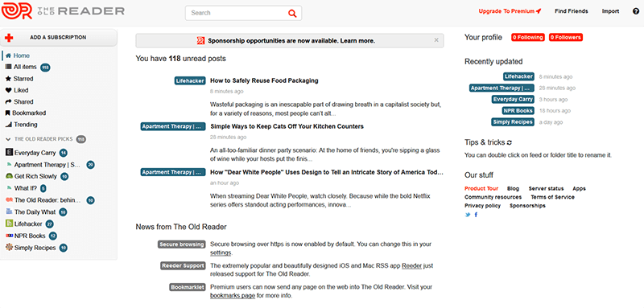644x308 pixels.
Task: Open Terms of Service link
Action: point(552,197)
